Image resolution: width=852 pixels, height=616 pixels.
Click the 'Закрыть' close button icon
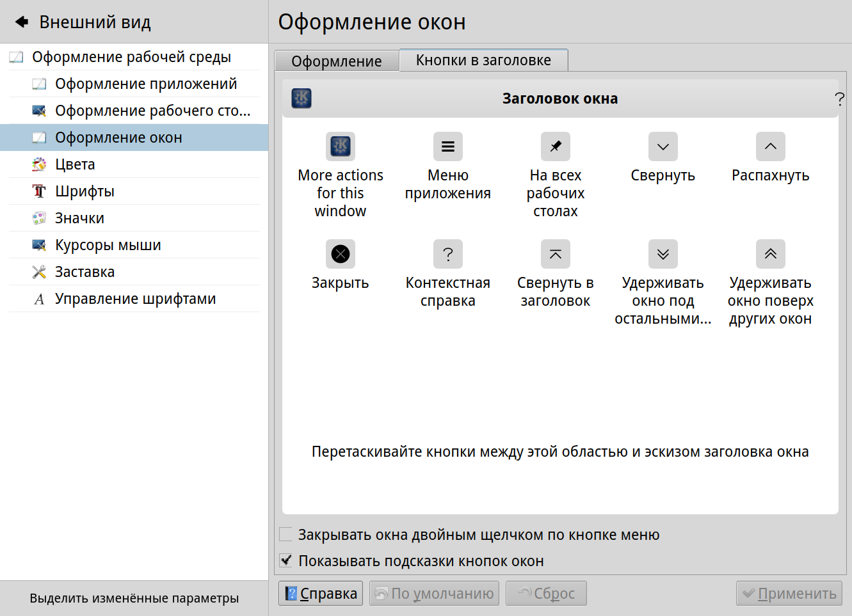point(341,254)
